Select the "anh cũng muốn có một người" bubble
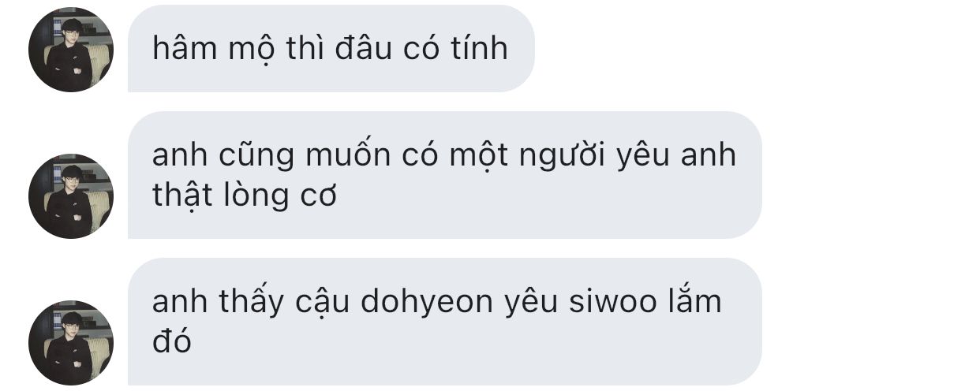Viewport: 980px width, 391px height. coord(444,175)
